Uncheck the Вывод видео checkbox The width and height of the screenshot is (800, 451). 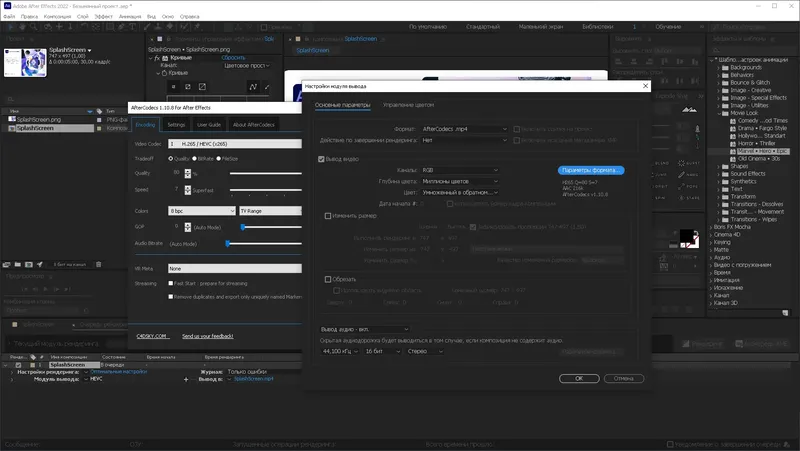click(321, 159)
